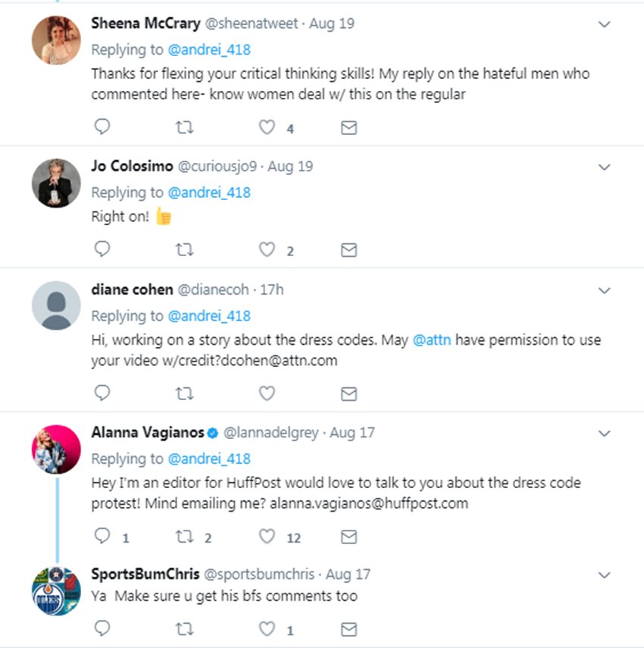Expand options menu on diane cohen's tweet
This screenshot has width=644, height=648.
click(x=604, y=290)
